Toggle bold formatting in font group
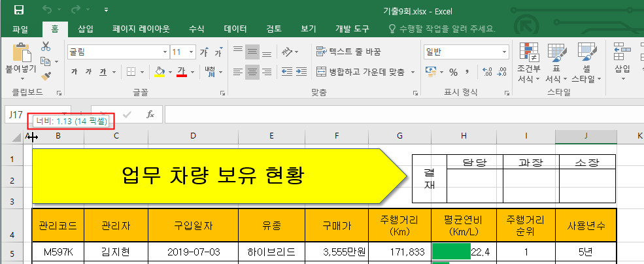 [74, 72]
